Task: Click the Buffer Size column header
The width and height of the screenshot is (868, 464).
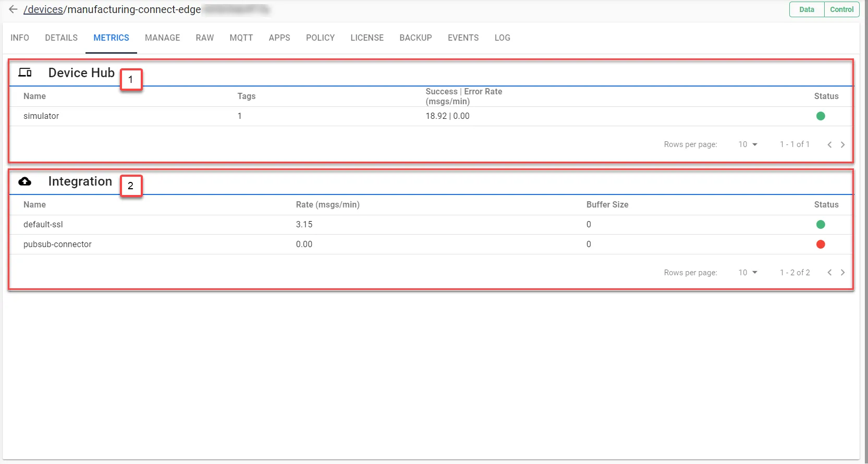Action: [607, 204]
